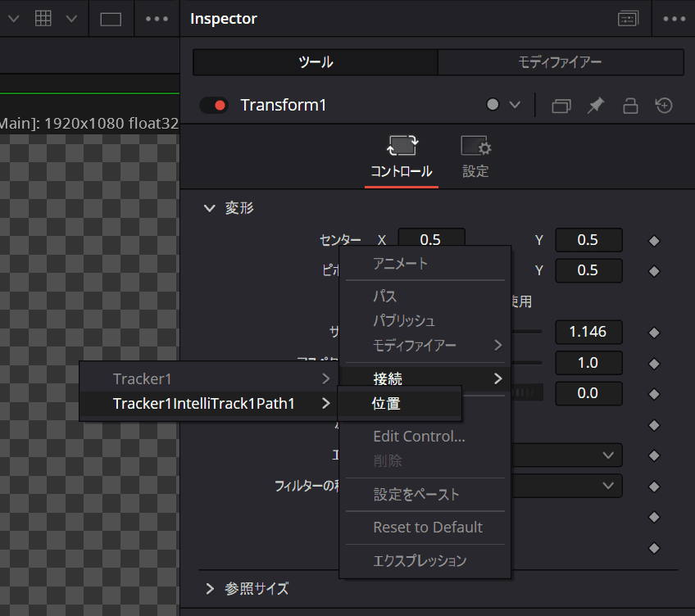Choose アニメート in the context menu
The image size is (695, 616).
pos(425,264)
